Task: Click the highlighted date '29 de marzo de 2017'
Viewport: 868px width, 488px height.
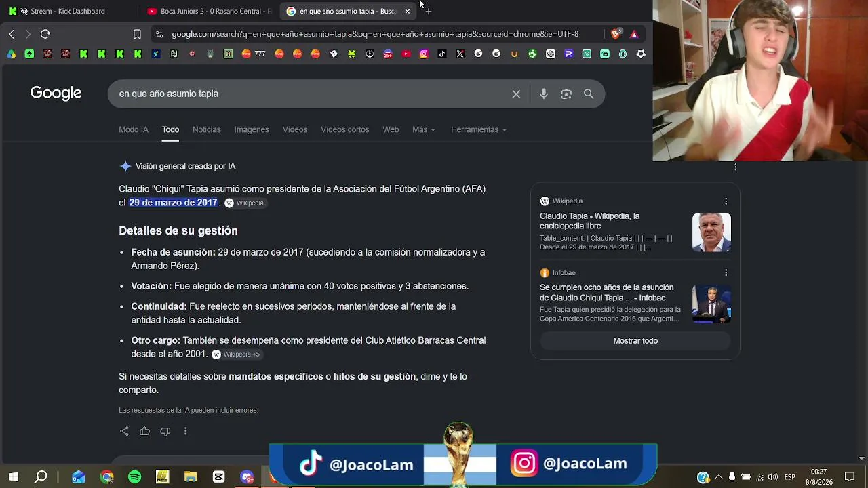Action: (x=173, y=203)
